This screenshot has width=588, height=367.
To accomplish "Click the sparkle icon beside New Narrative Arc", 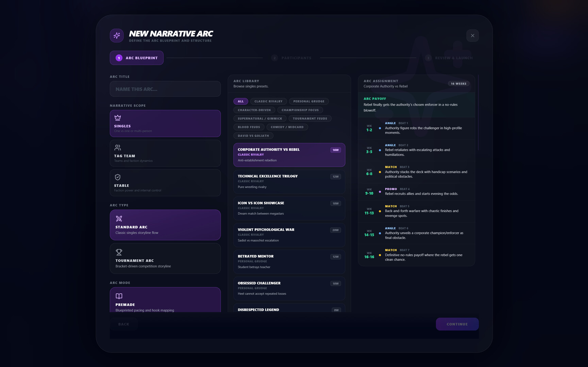I will point(117,36).
